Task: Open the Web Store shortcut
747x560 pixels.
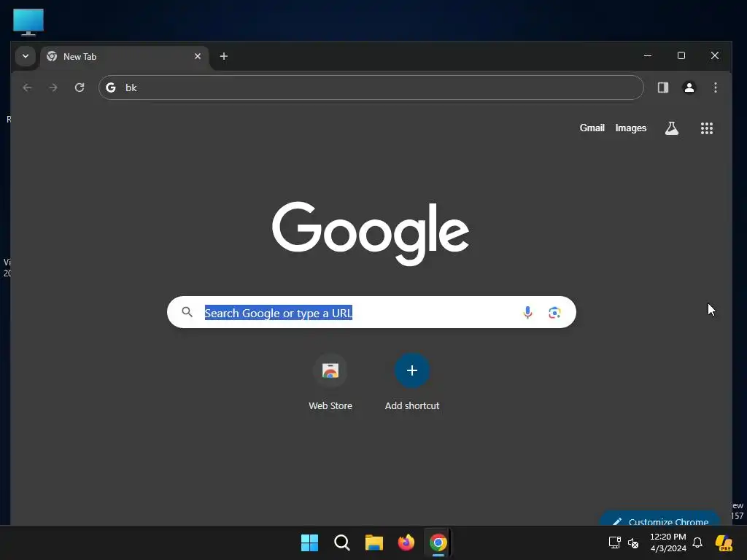Action: (330, 382)
